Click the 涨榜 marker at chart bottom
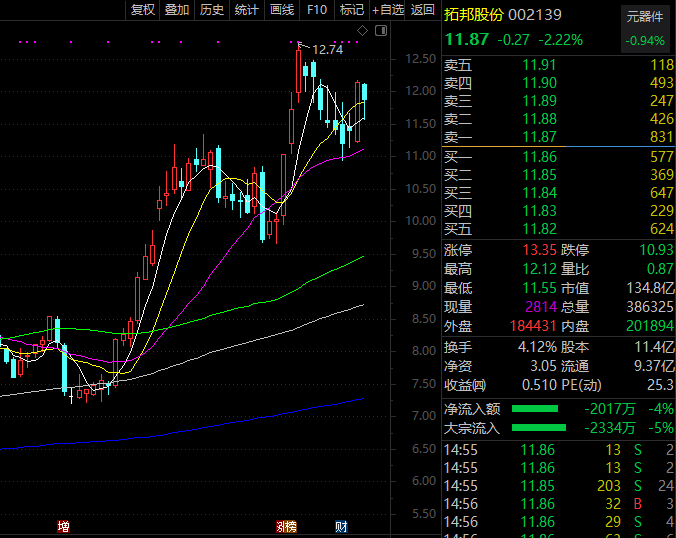This screenshot has width=676, height=538. [287, 526]
